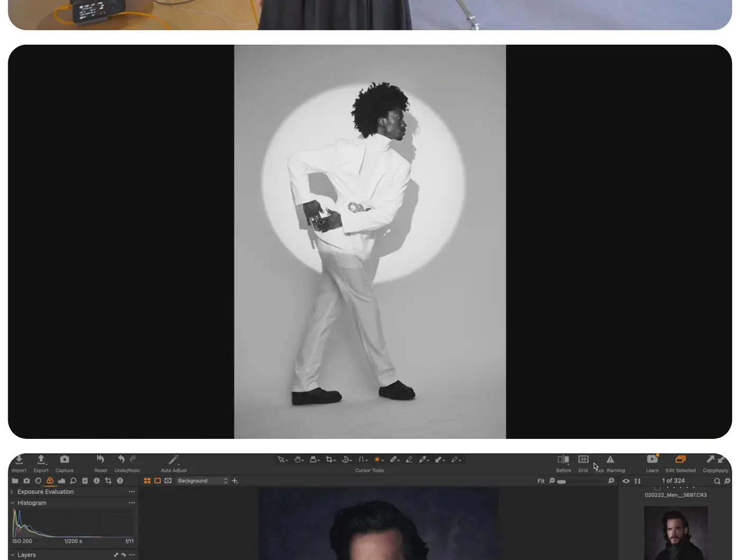Screen dimensions: 740x560
Task: Select the Erase mask cursor tool
Action: 409,460
